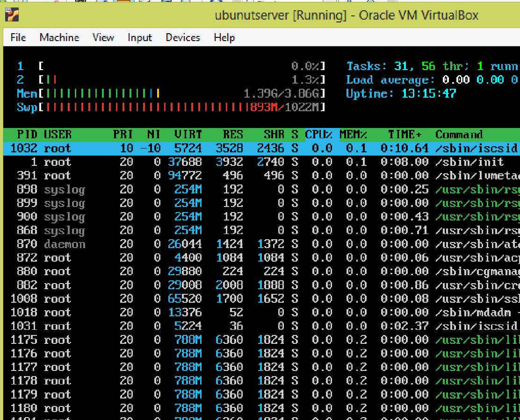Sort by the NI column header
The image size is (520, 420).
click(x=153, y=135)
